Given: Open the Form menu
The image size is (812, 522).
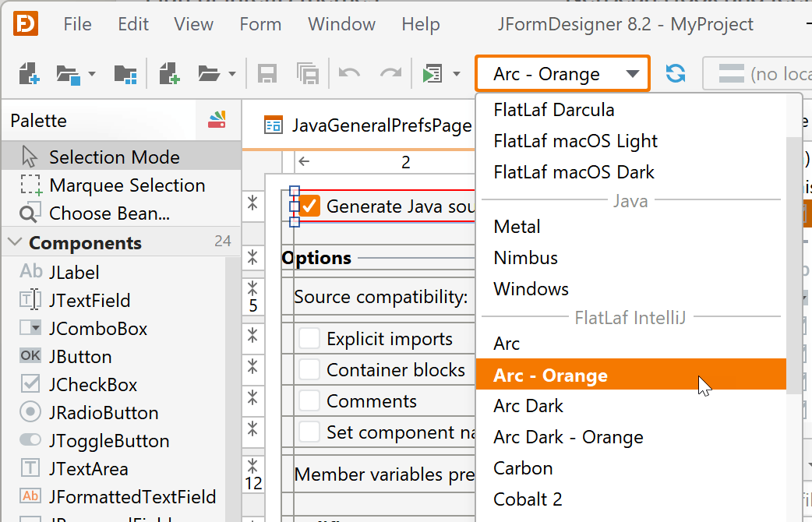Looking at the screenshot, I should (260, 24).
